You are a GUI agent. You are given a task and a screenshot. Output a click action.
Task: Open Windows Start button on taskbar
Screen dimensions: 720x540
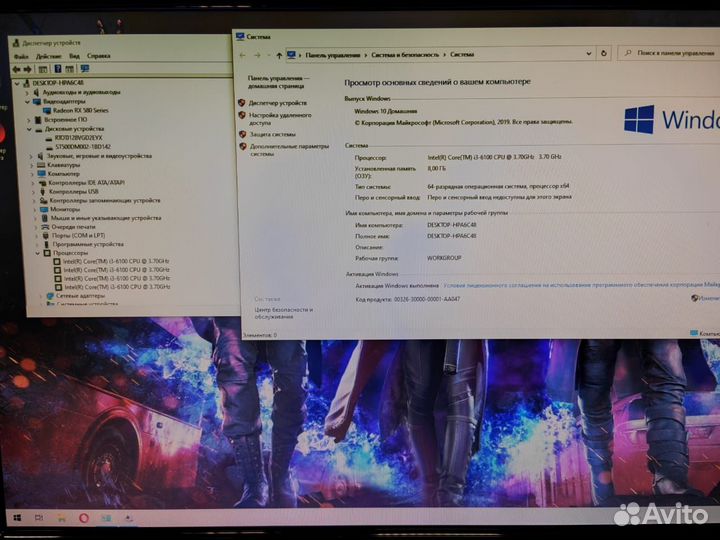pyautogui.click(x=17, y=518)
